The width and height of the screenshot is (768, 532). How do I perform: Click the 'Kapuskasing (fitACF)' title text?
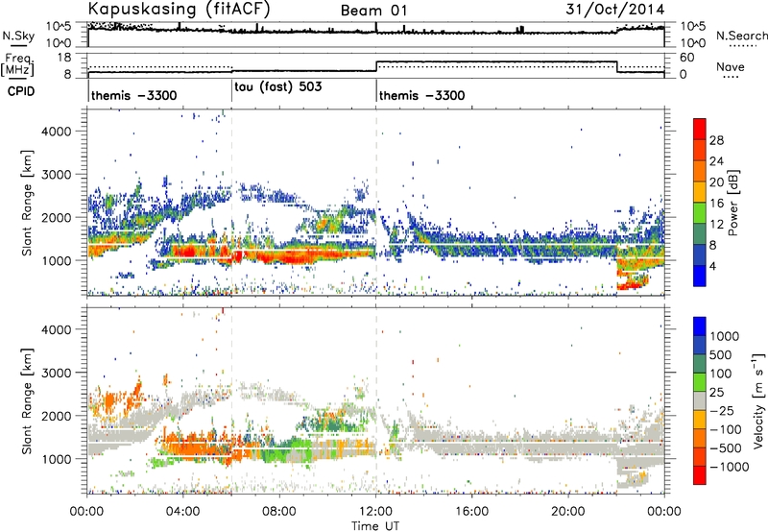[x=179, y=9]
